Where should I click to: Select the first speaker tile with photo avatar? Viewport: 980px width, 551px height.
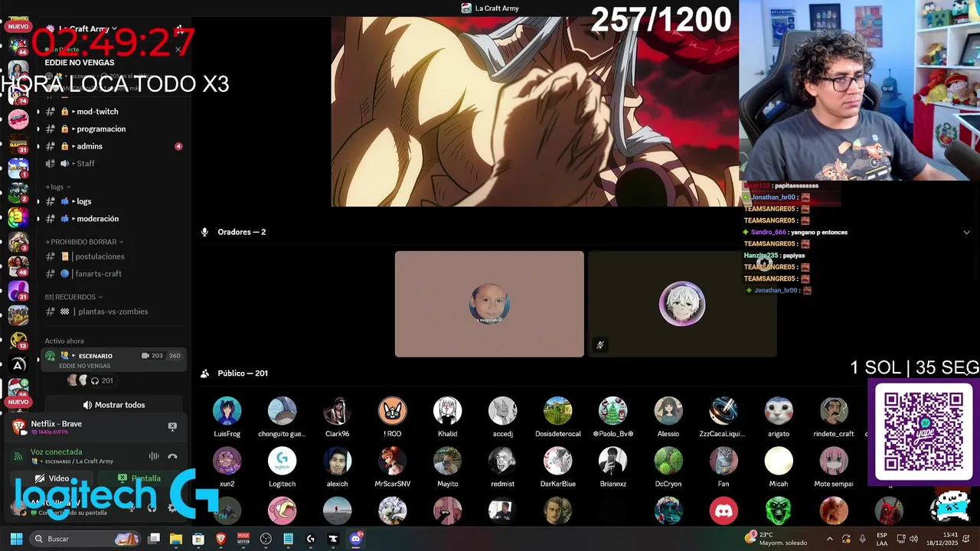coord(489,304)
